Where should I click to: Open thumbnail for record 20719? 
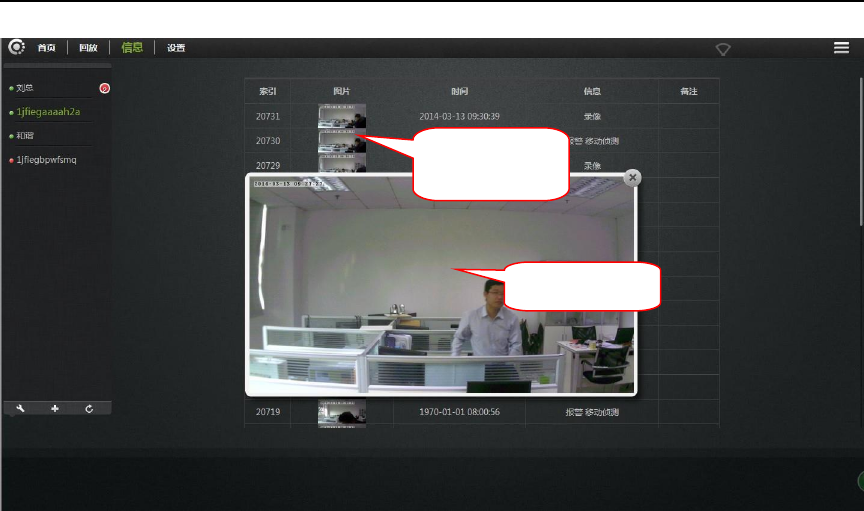pos(342,412)
